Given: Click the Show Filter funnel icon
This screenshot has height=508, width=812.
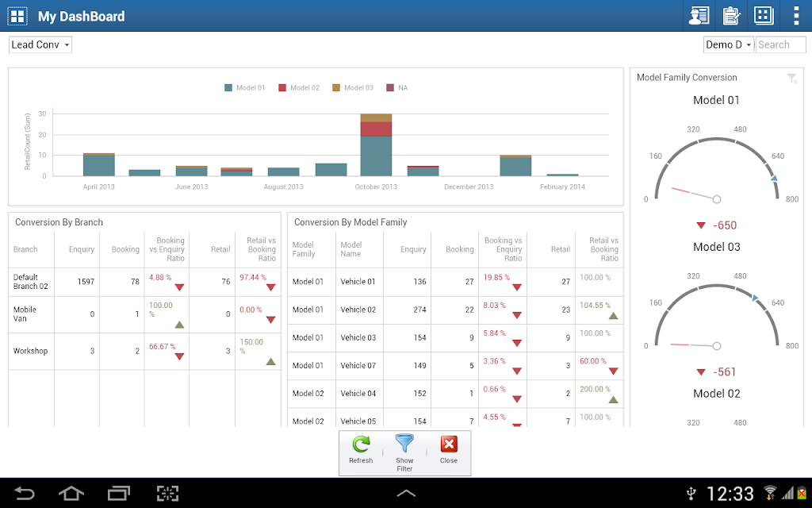Looking at the screenshot, I should click(x=404, y=444).
